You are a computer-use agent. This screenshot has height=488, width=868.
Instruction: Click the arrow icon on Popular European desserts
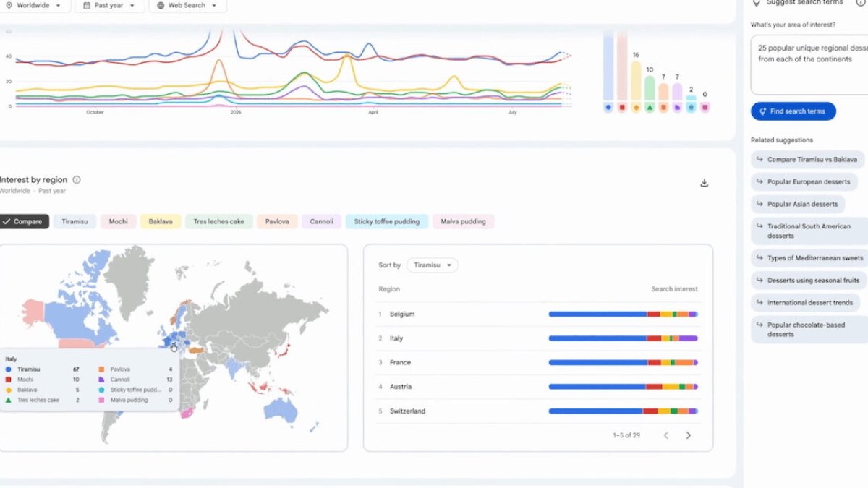tap(759, 182)
